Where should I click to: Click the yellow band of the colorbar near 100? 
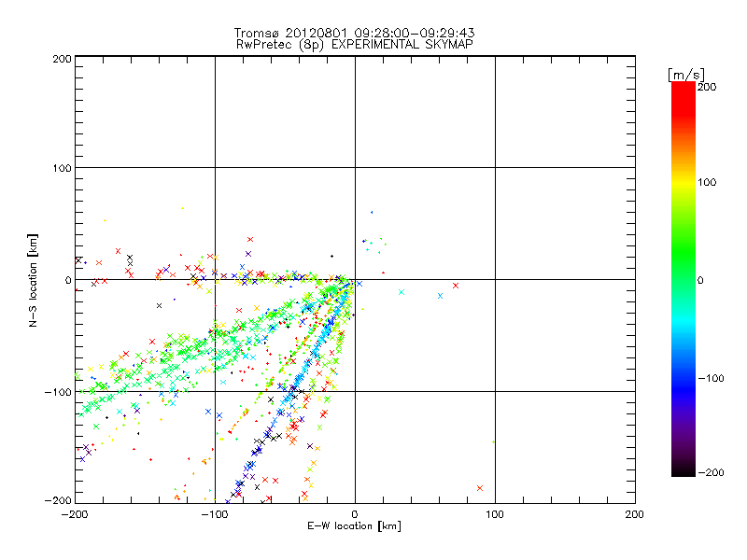[684, 182]
